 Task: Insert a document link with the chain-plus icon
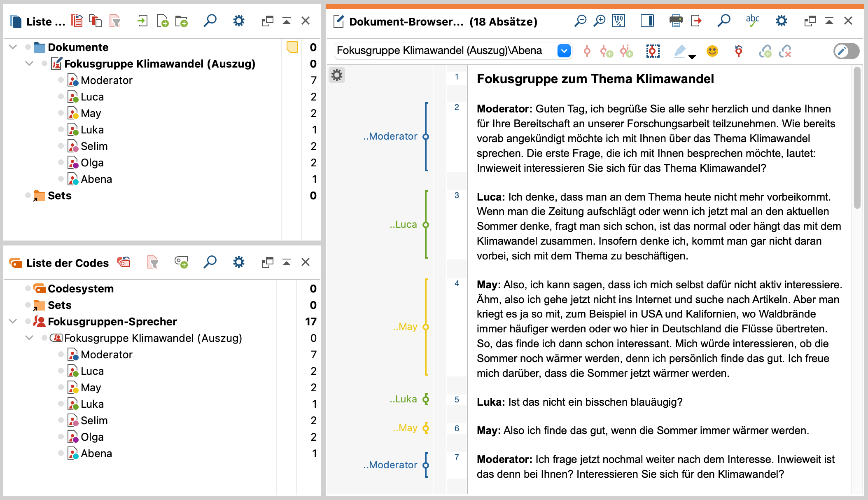pos(765,51)
